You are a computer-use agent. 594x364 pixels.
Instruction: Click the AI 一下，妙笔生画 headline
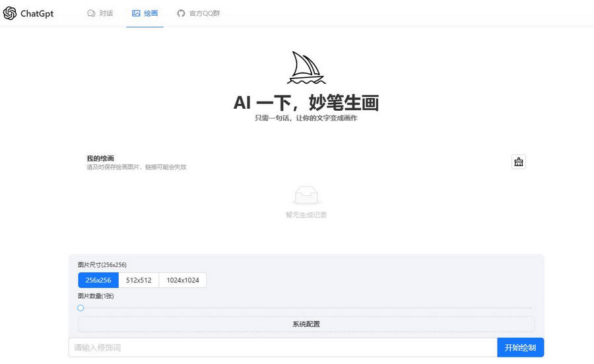(306, 103)
